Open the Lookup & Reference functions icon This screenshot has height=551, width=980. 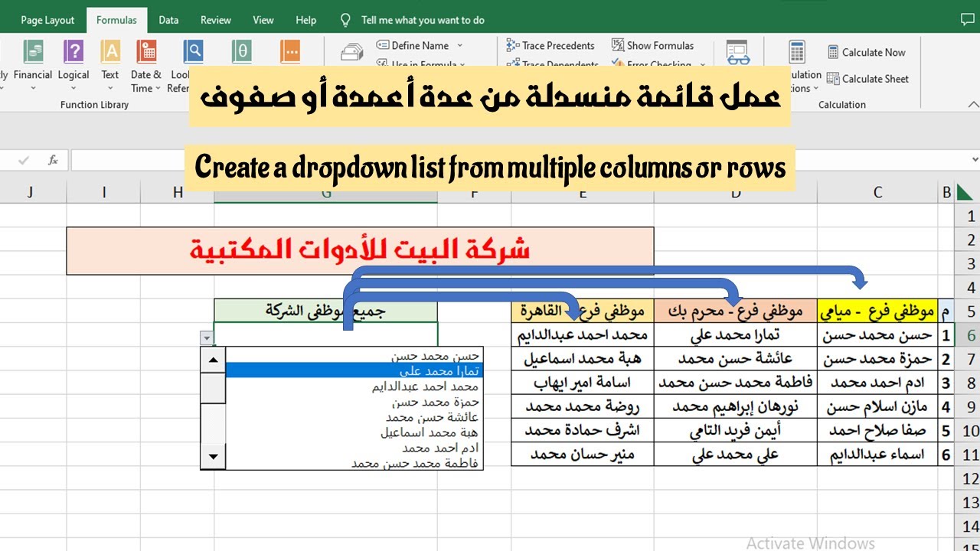[x=193, y=51]
